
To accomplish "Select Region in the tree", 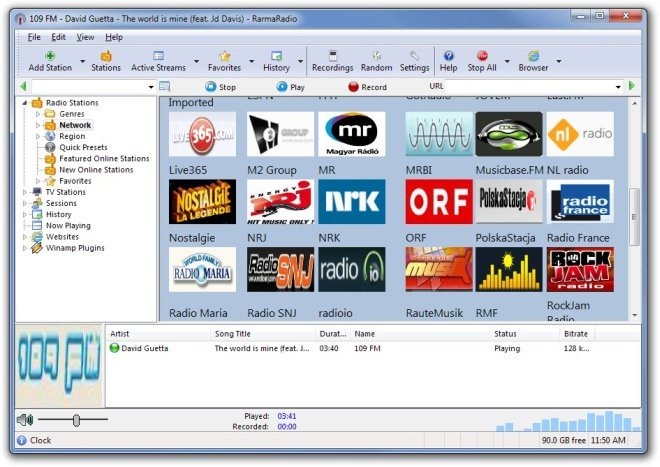I will pyautogui.click(x=72, y=136).
